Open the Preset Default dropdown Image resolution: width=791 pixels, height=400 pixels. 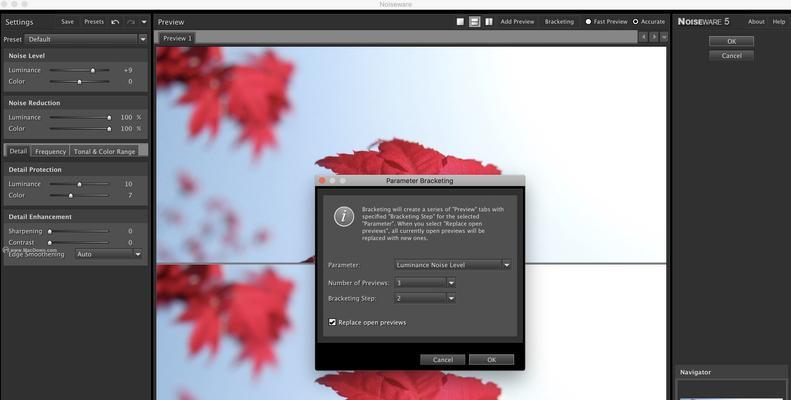(81, 39)
